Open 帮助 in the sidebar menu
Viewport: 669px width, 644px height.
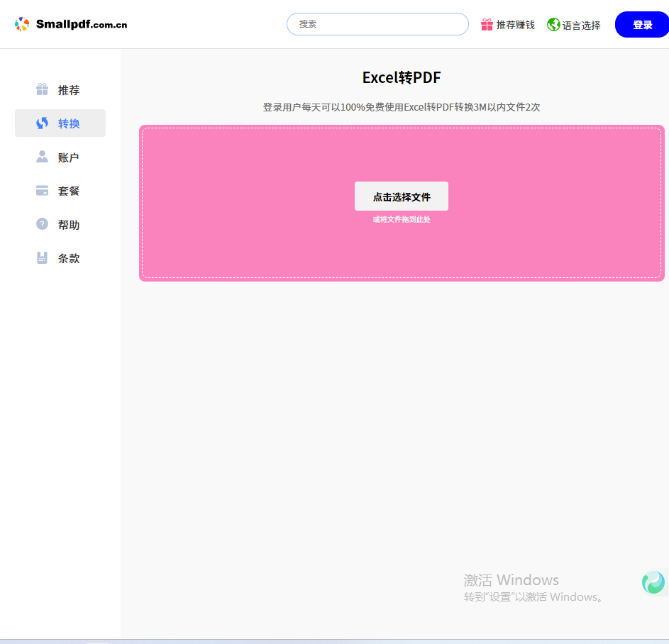pos(60,224)
